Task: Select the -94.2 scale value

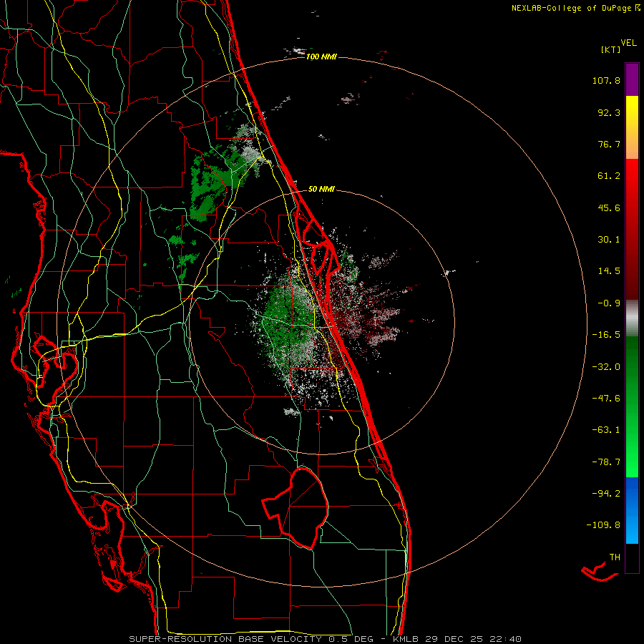Action: point(606,494)
